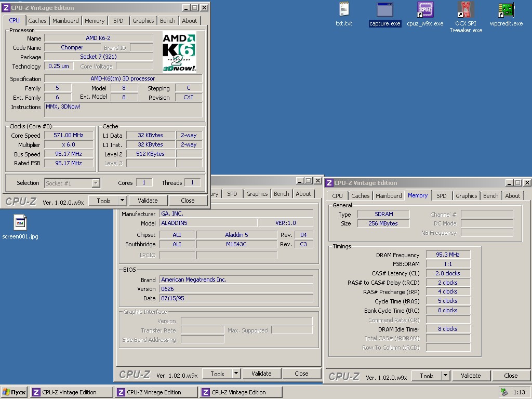Screen dimensions: 532x399
Task: Select SPD tab in CPU window
Action: [x=118, y=21]
